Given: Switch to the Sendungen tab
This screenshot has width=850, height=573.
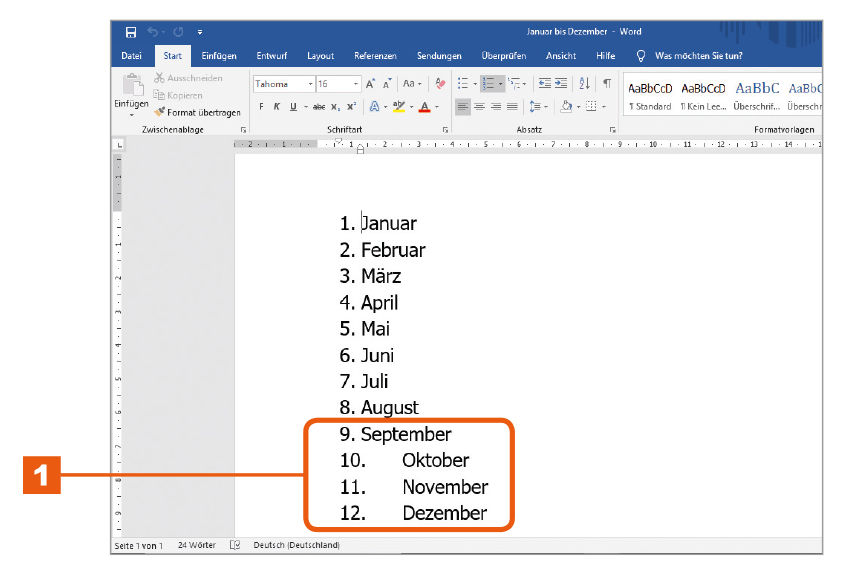Looking at the screenshot, I should [439, 56].
